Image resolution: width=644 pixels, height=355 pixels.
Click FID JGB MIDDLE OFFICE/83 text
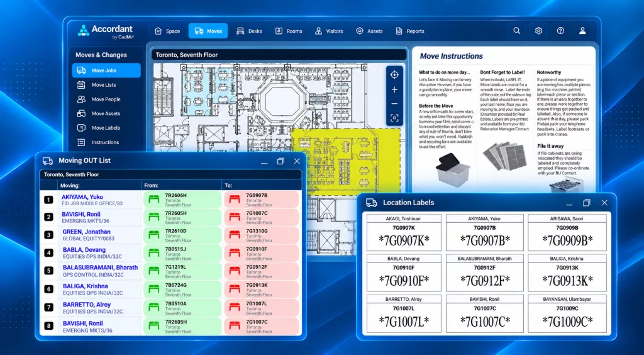[92, 203]
